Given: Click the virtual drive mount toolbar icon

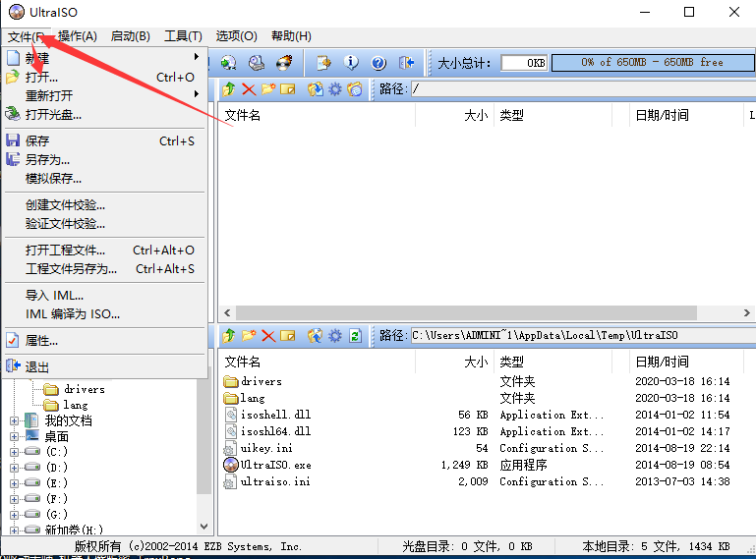Looking at the screenshot, I should pos(257,63).
